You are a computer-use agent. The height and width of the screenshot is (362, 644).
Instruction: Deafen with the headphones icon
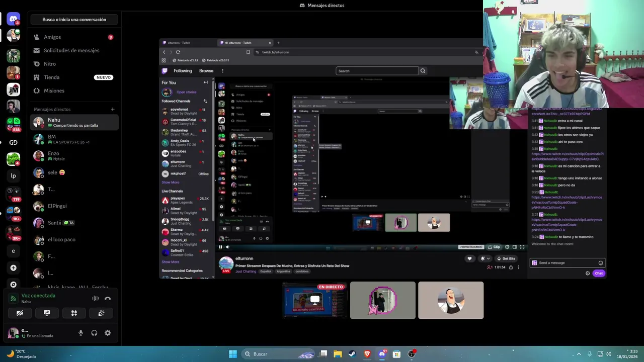(94, 333)
